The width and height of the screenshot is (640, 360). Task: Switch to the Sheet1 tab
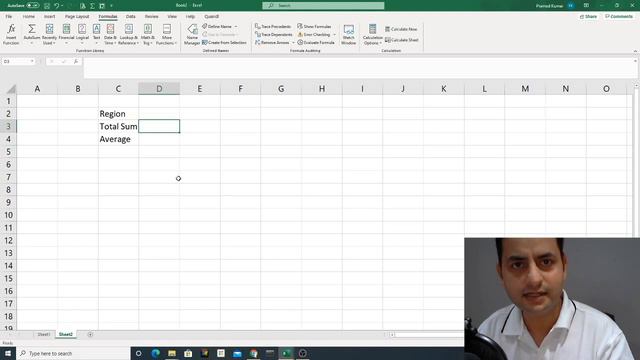(44, 334)
